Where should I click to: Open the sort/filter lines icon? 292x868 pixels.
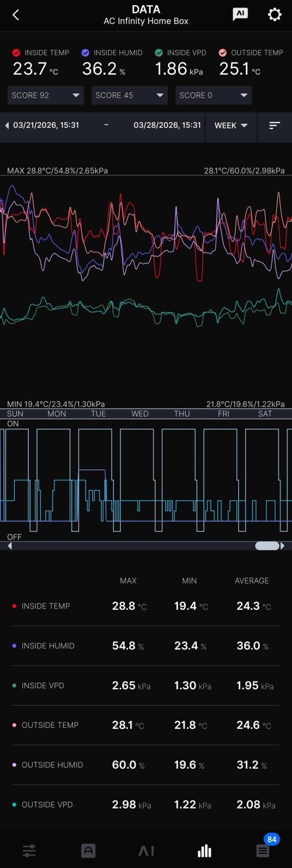click(274, 126)
